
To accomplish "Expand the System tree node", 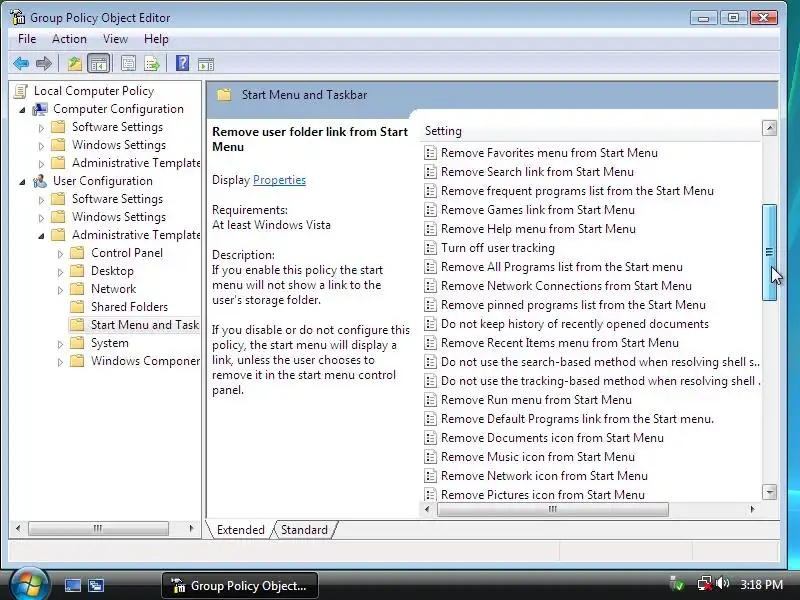I will pyautogui.click(x=60, y=344).
